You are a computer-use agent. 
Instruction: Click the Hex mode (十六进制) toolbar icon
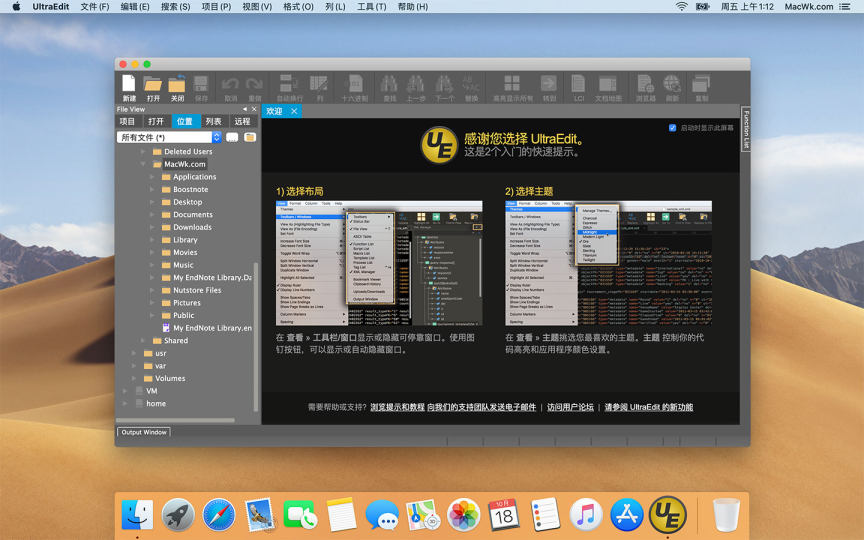click(355, 84)
